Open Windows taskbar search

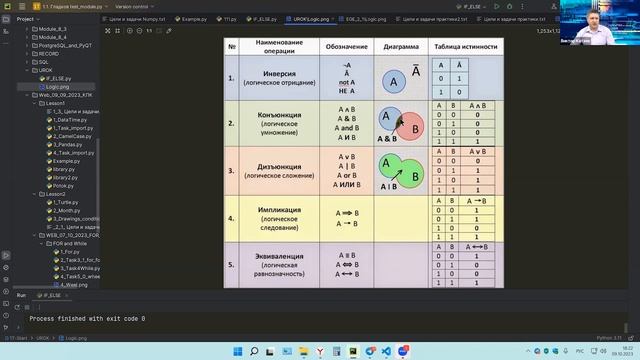point(254,351)
